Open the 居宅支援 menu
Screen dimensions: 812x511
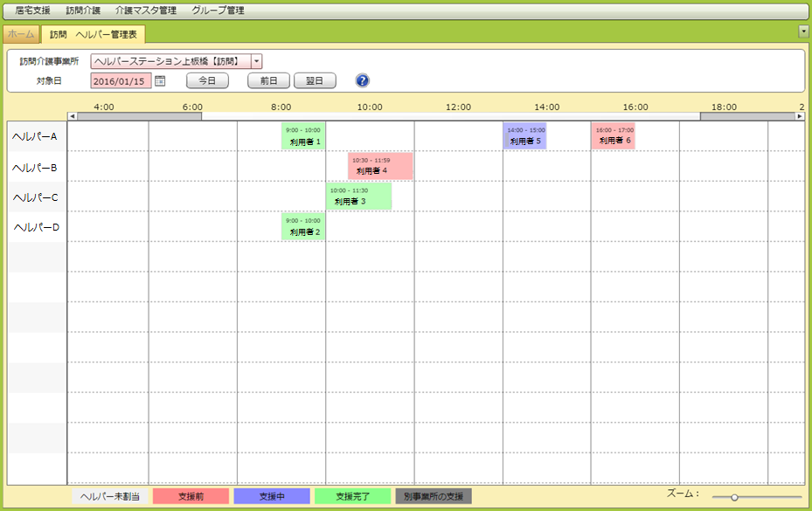[x=32, y=10]
